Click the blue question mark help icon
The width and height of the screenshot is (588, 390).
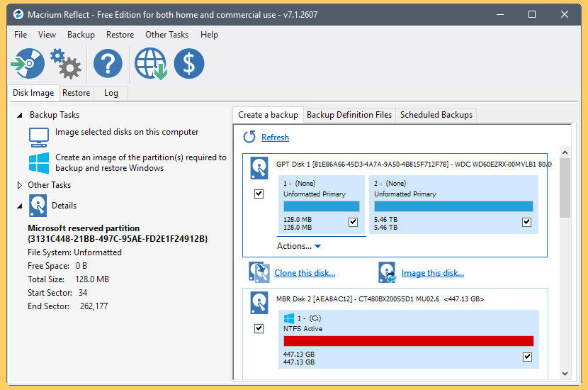coord(108,63)
